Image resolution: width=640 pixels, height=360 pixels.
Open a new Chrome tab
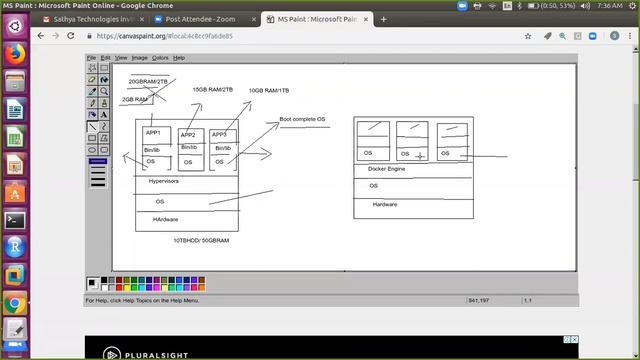coord(383,19)
